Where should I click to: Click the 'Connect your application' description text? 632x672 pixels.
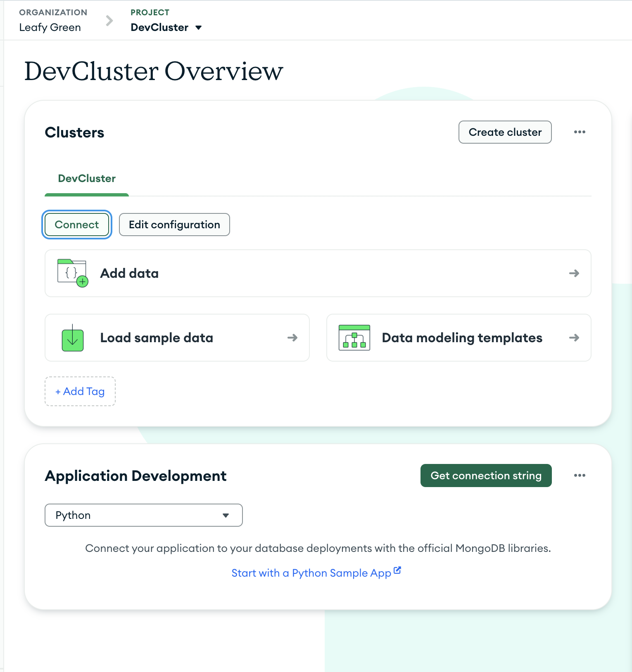(x=318, y=548)
